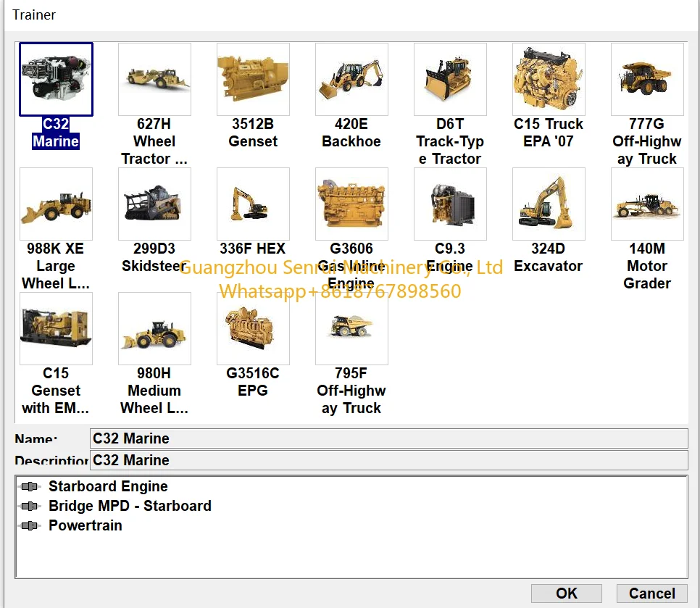This screenshot has width=700, height=608.
Task: Choose the 140M Motor Grader icon
Action: click(647, 204)
